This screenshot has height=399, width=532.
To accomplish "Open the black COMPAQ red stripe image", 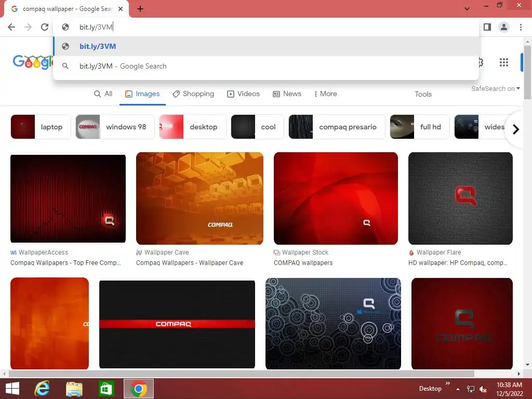I will (x=177, y=324).
